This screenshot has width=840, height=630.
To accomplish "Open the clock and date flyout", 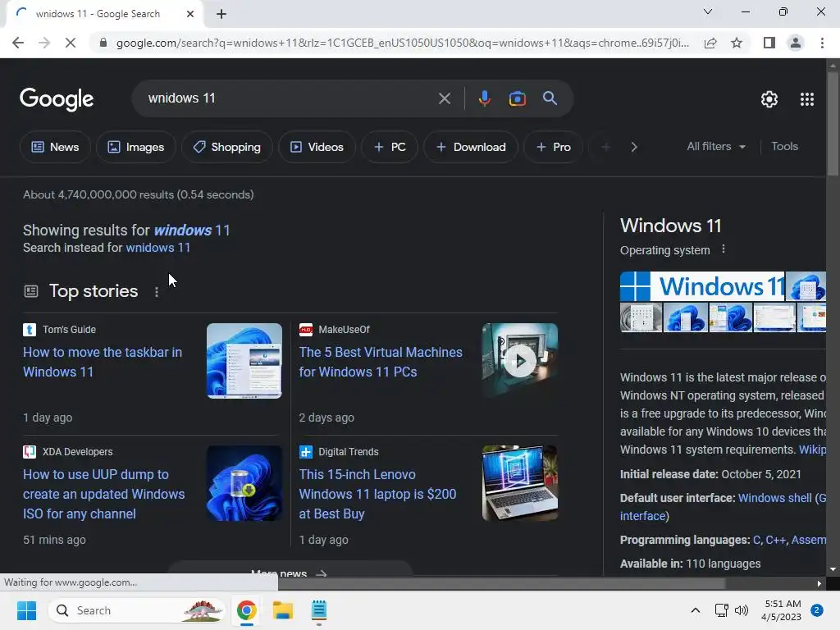I will (x=782, y=610).
